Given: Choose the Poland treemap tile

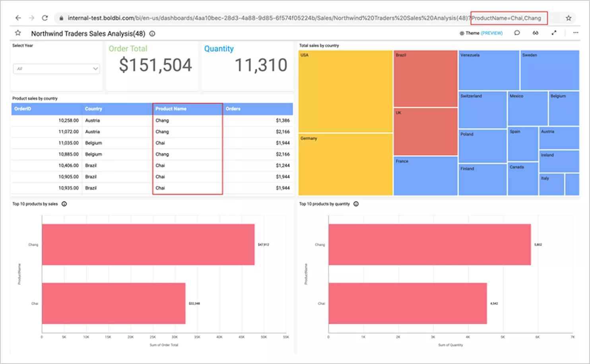Looking at the screenshot, I should [483, 146].
